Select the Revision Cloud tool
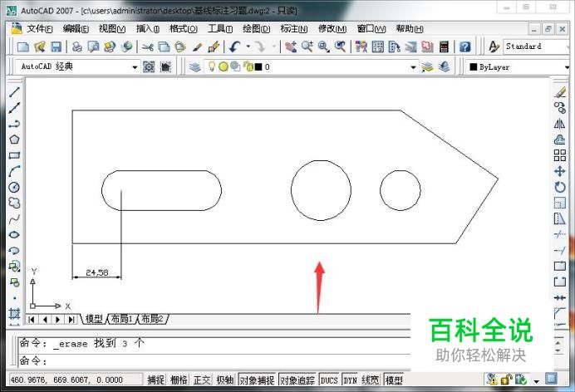 pyautogui.click(x=14, y=203)
